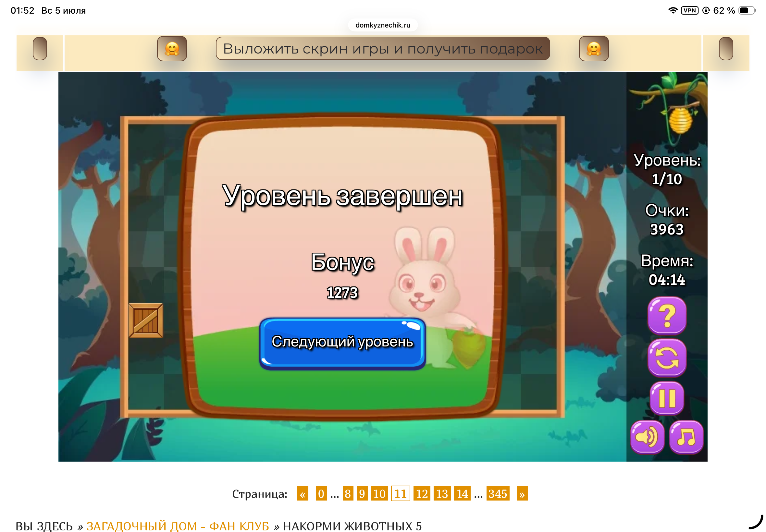This screenshot has width=766, height=532.
Task: Click the purple restart level button
Action: [x=667, y=358]
